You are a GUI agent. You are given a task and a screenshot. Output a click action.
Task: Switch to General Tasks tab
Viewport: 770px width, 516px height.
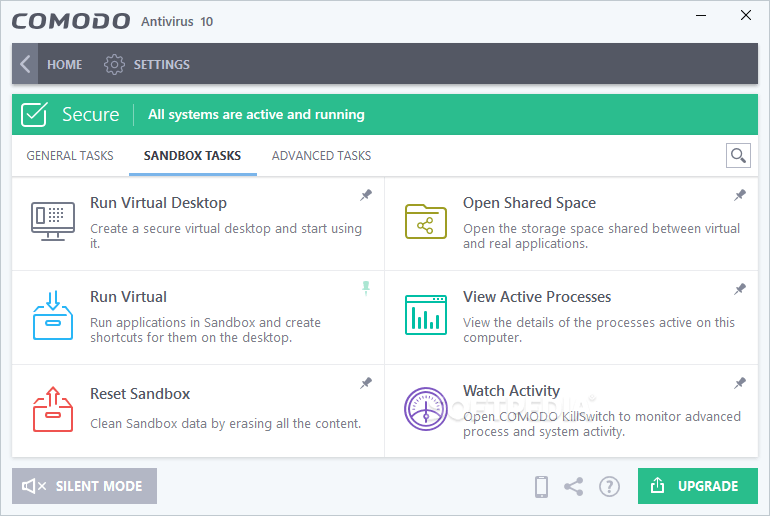pos(70,156)
